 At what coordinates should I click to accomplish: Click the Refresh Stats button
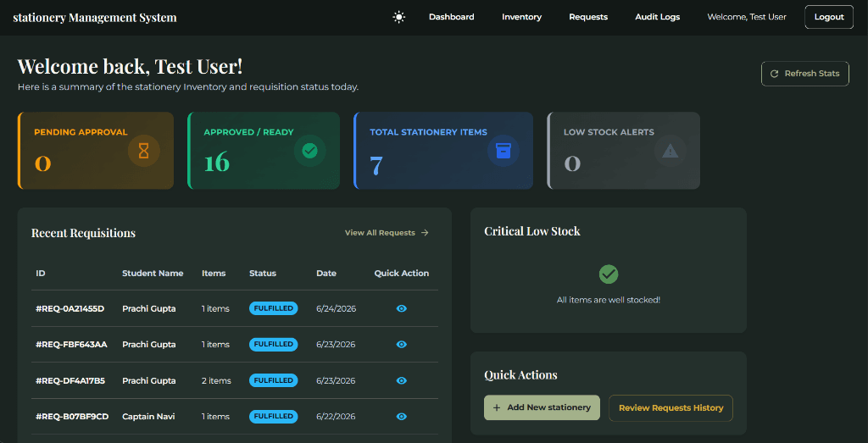click(x=805, y=74)
